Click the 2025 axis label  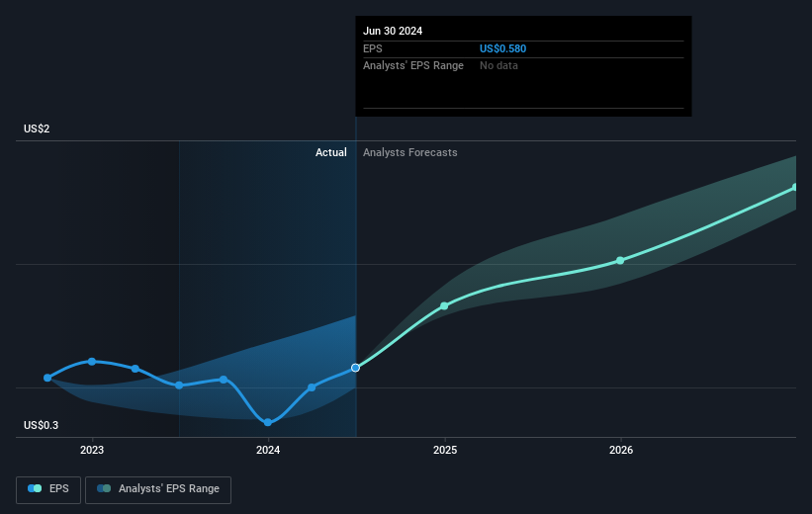[x=445, y=450]
